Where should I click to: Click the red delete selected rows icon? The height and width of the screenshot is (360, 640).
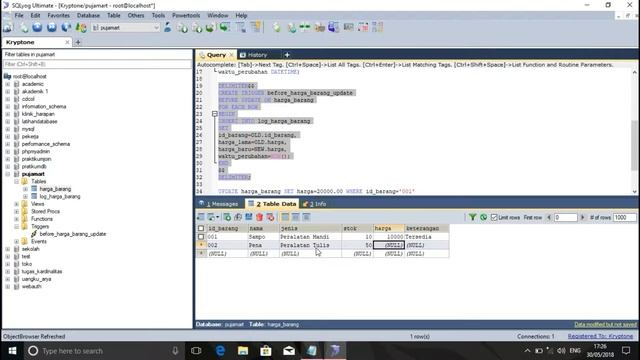pos(260,217)
